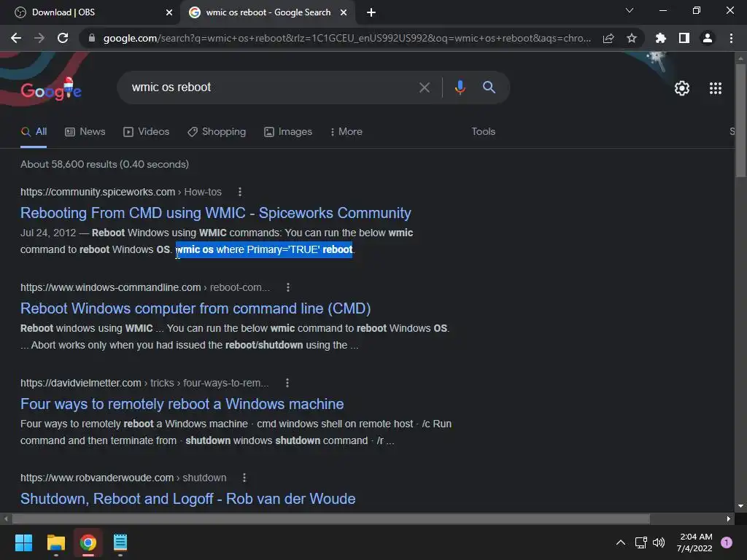Click the scroll right arrow

click(x=729, y=518)
